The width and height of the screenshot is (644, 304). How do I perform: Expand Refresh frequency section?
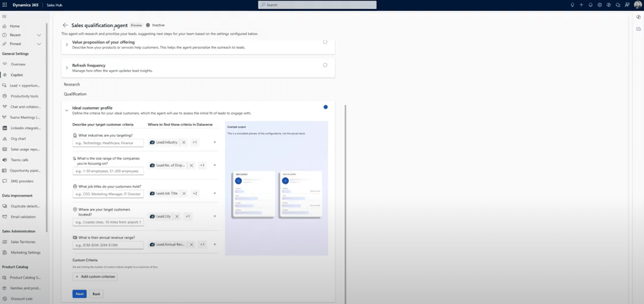(67, 68)
